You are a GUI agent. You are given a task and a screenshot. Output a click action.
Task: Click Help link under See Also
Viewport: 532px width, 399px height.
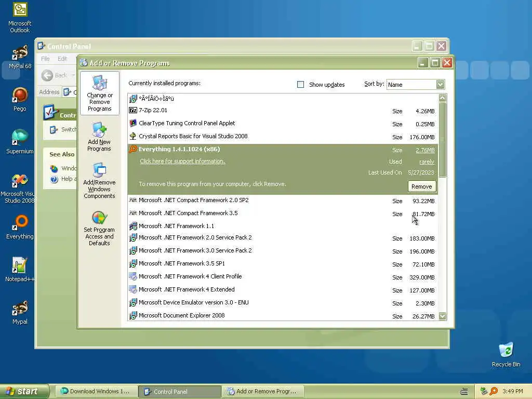pyautogui.click(x=69, y=179)
